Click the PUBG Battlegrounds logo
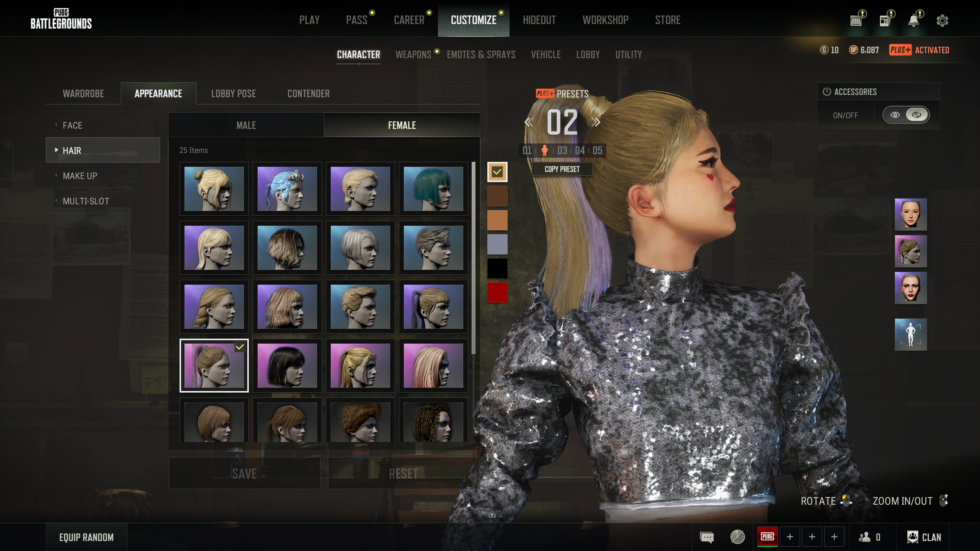The width and height of the screenshot is (980, 551). 61,19
